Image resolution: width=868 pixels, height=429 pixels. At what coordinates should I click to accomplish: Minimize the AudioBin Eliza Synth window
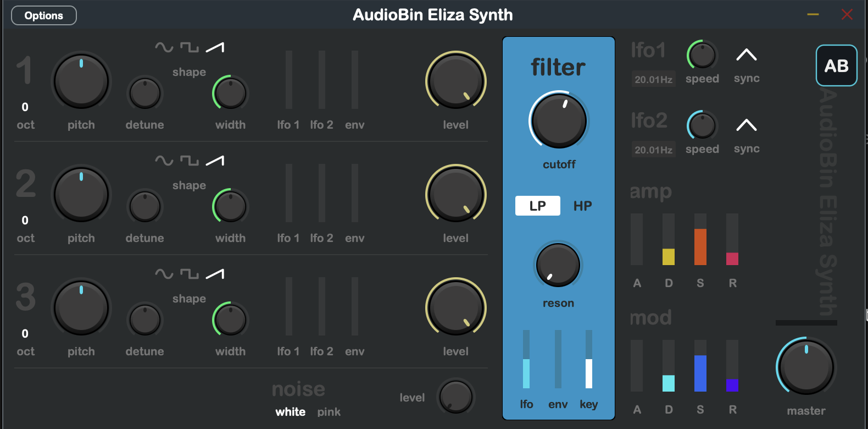(813, 14)
